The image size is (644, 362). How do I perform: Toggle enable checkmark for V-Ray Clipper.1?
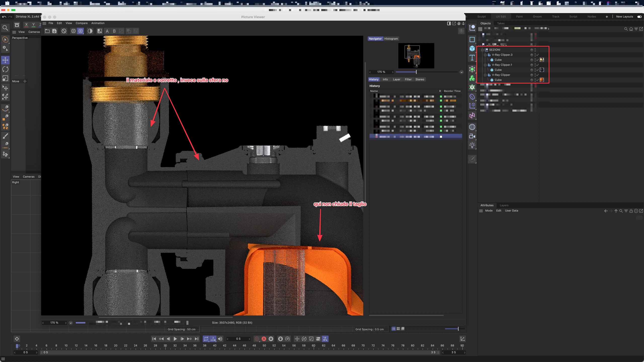(x=537, y=65)
